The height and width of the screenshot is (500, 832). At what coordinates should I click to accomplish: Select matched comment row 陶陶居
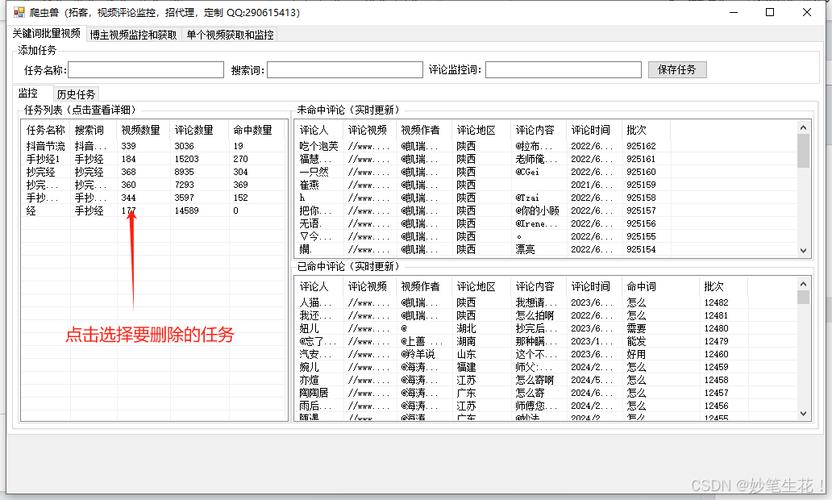tap(545, 393)
